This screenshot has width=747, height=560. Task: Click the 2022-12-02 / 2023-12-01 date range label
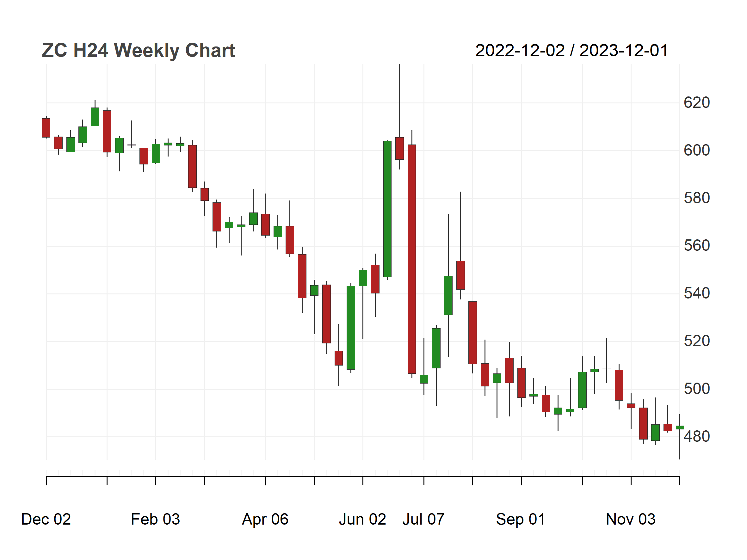click(x=572, y=51)
